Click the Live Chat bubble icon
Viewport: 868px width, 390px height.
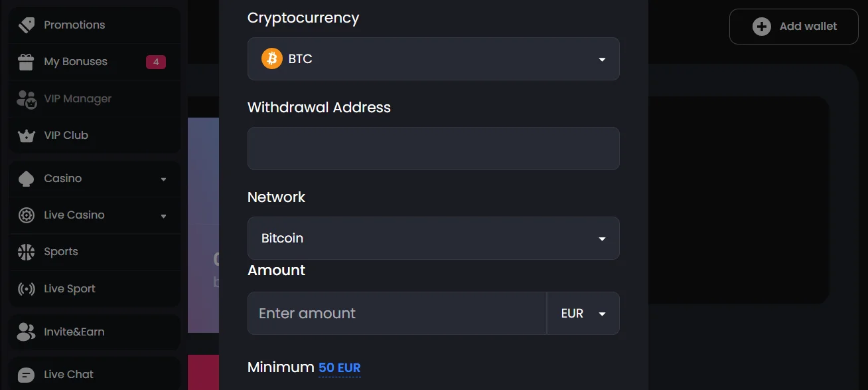pyautogui.click(x=27, y=375)
